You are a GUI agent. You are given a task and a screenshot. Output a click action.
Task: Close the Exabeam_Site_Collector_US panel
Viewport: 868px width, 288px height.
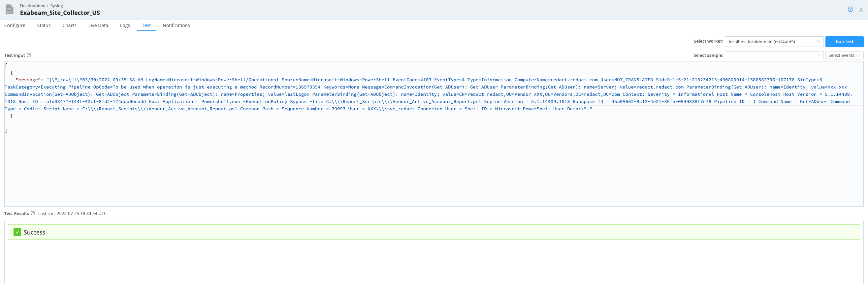pyautogui.click(x=861, y=10)
